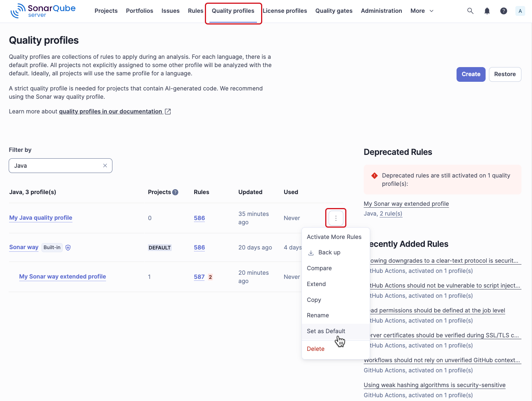
Task: Open rule about server certificates SSL/TLS
Action: click(445, 335)
